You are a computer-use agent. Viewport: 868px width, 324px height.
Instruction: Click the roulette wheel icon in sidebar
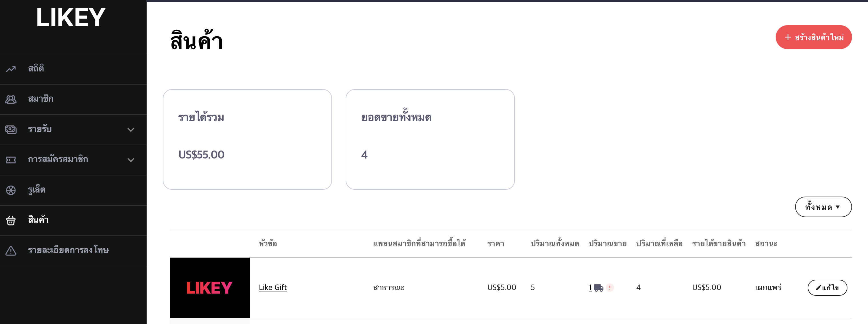pyautogui.click(x=11, y=190)
